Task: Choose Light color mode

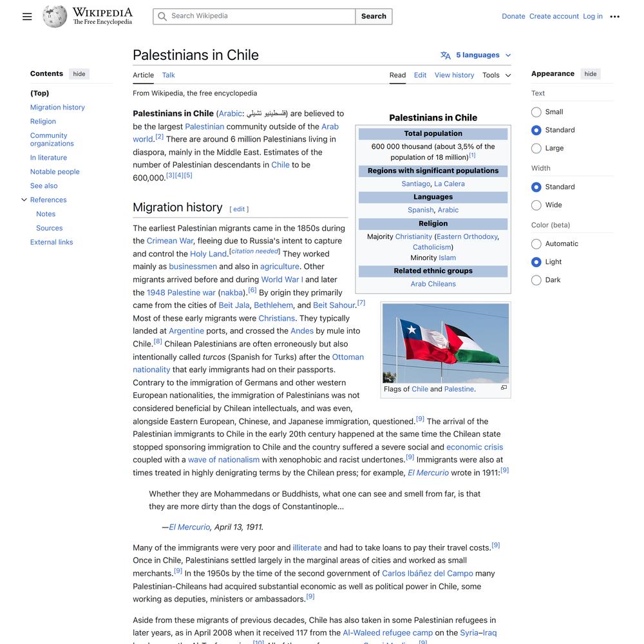Action: pyautogui.click(x=536, y=262)
